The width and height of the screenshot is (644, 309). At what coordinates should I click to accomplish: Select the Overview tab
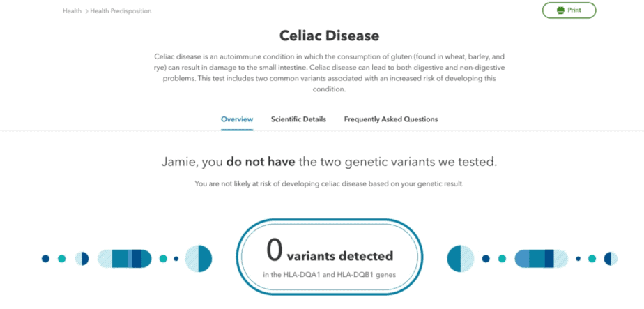237,119
